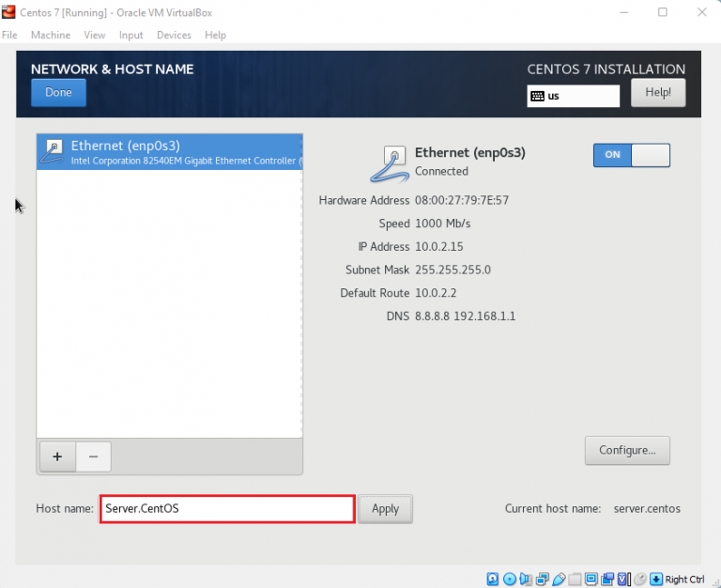Minimize the VirtualBox window

coord(624,12)
